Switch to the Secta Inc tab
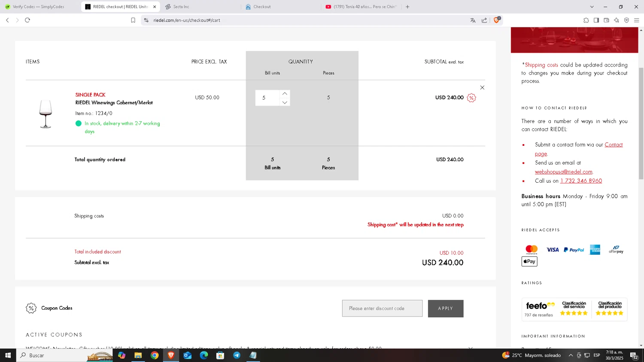The width and height of the screenshot is (644, 362). pos(200,7)
